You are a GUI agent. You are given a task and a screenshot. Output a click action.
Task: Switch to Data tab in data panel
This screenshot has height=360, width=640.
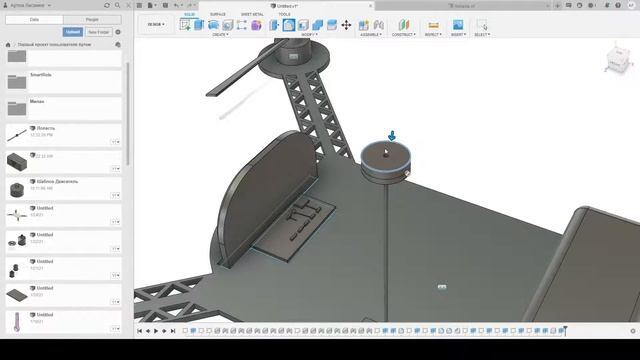[x=34, y=20]
